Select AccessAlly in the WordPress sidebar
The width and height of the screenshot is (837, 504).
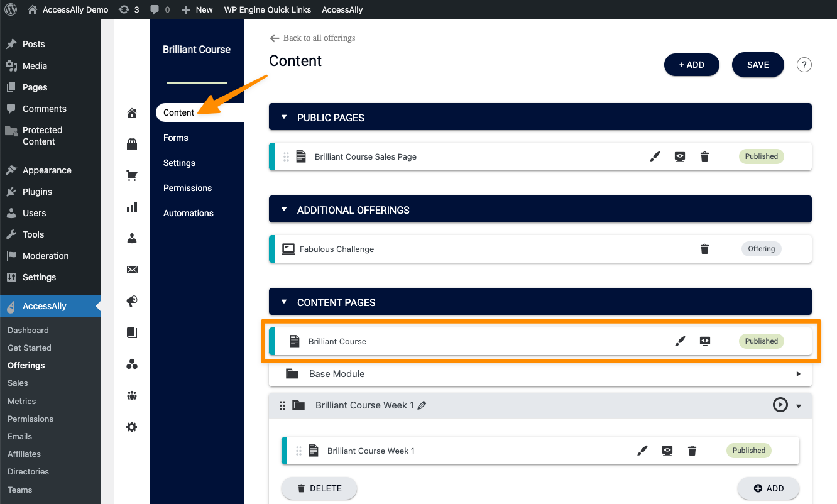tap(50, 306)
